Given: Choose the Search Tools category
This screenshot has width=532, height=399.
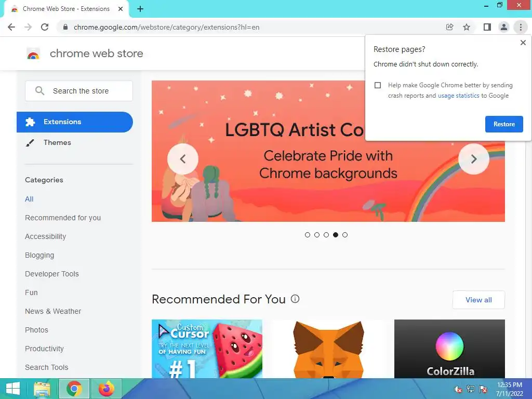Looking at the screenshot, I should (46, 367).
